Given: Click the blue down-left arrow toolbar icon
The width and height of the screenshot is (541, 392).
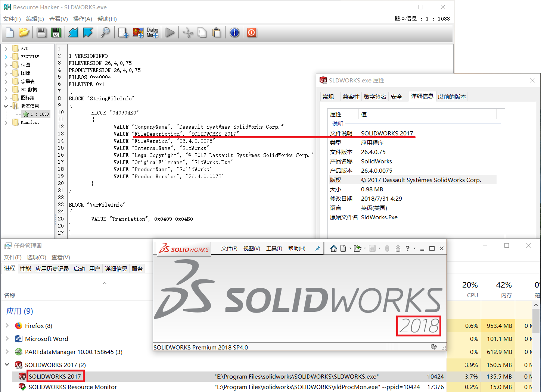Looking at the screenshot, I should point(73,33).
